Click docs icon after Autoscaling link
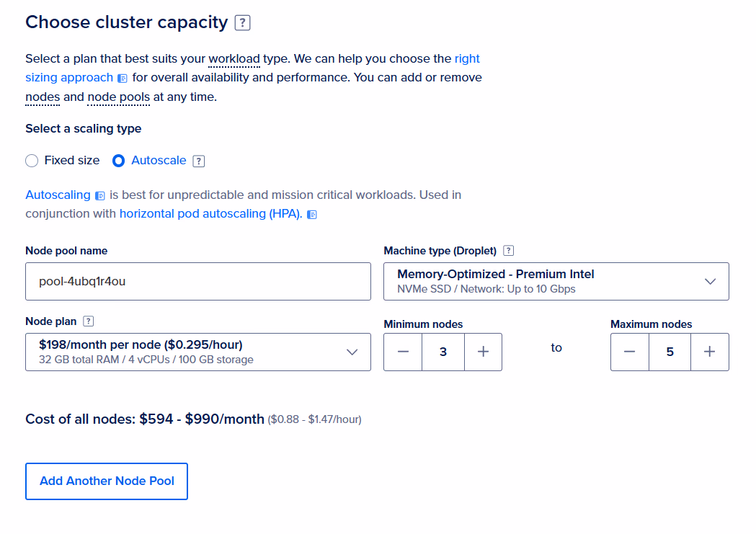The height and width of the screenshot is (534, 756). tap(100, 195)
